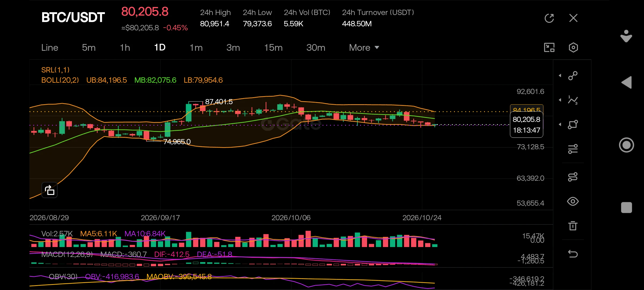Viewport: 644px width, 290px height.
Task: Delete drawings with the trash icon
Action: coord(573,226)
